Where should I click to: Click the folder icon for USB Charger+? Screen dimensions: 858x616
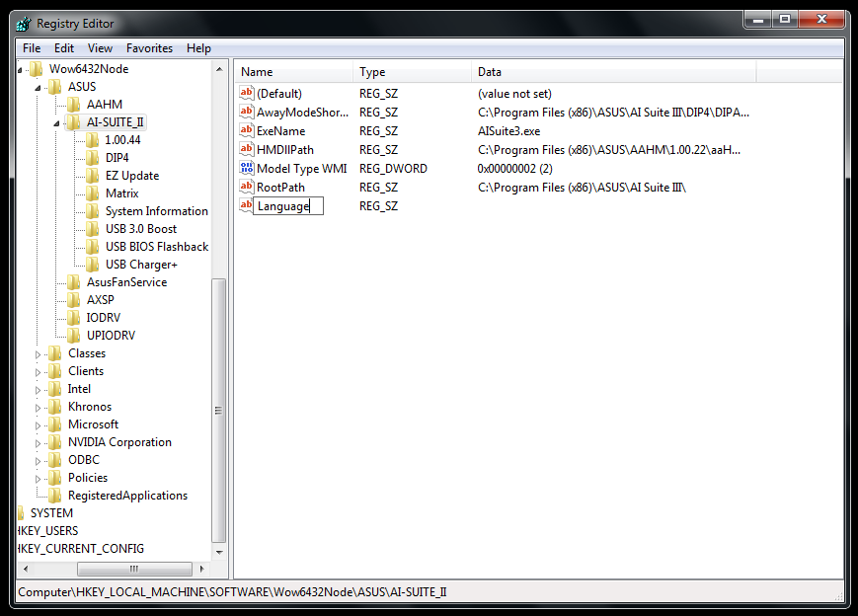93,265
